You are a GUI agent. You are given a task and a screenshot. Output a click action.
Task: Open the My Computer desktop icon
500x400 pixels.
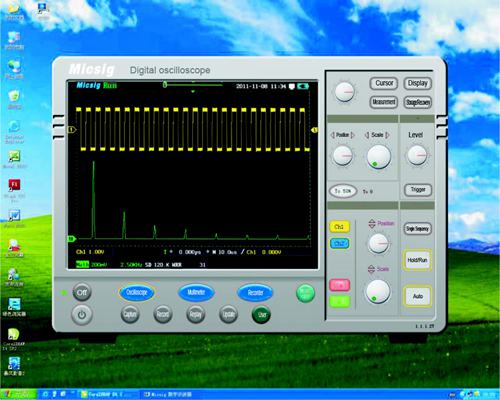(x=14, y=38)
